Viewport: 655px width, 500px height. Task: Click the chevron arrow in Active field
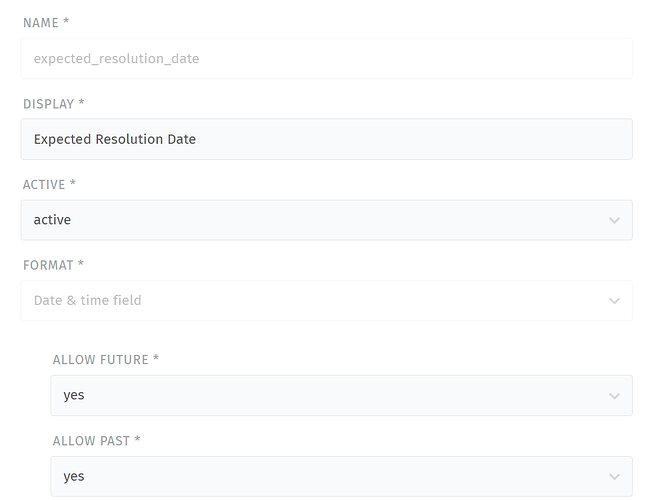(x=614, y=220)
